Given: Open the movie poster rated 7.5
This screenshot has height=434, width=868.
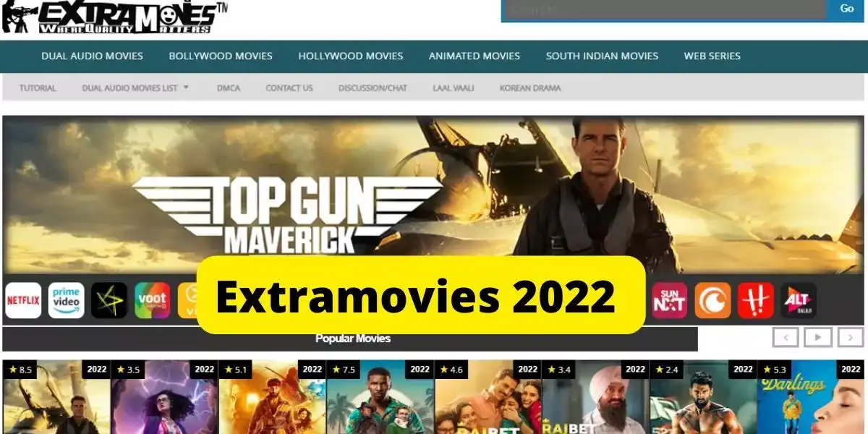Looking at the screenshot, I should [380, 397].
